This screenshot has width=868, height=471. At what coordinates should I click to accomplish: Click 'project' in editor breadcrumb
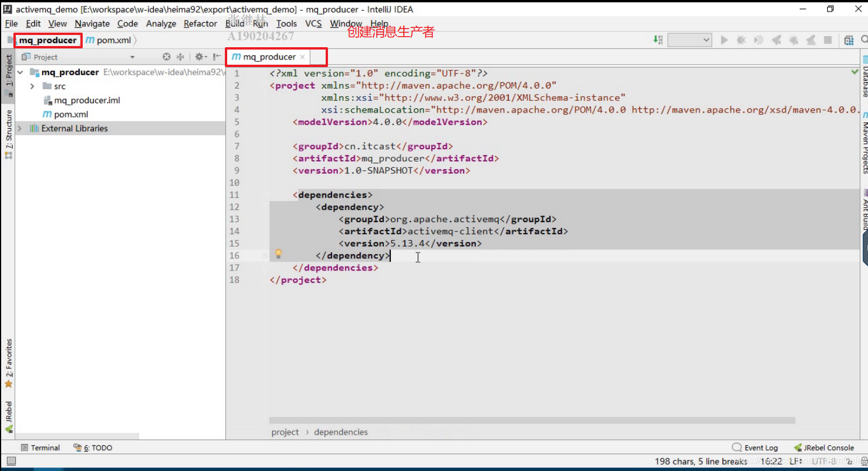click(x=285, y=432)
